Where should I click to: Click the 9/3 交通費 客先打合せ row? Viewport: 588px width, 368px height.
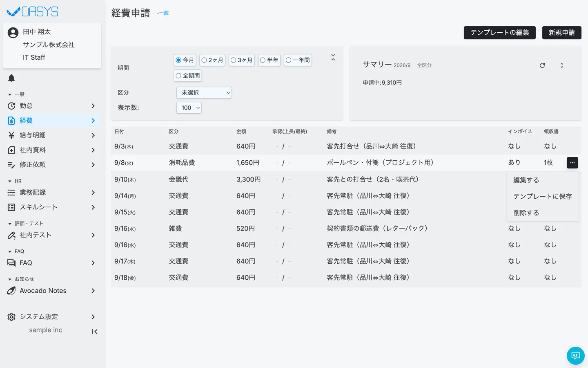(346, 146)
